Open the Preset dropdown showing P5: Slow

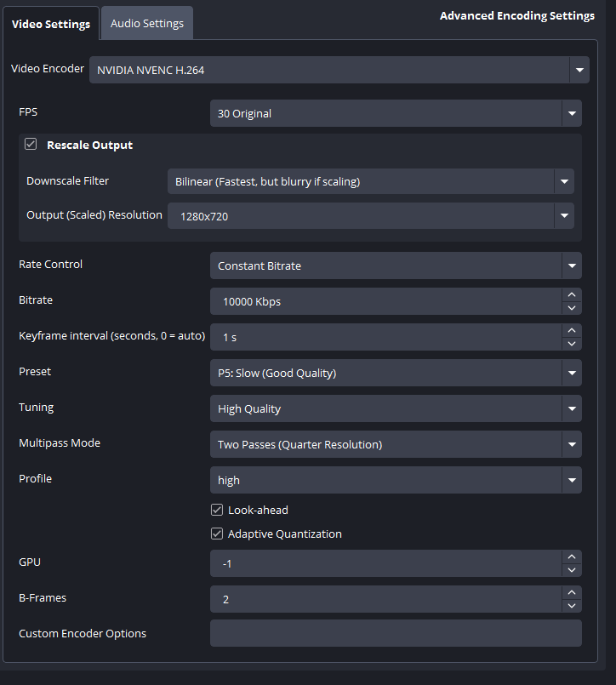(x=396, y=373)
